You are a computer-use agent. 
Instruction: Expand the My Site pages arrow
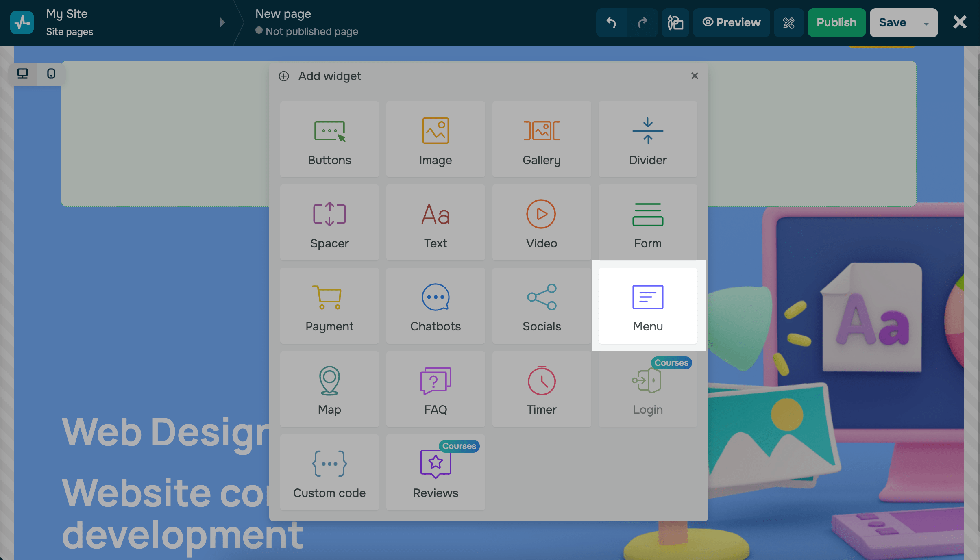[x=222, y=22]
